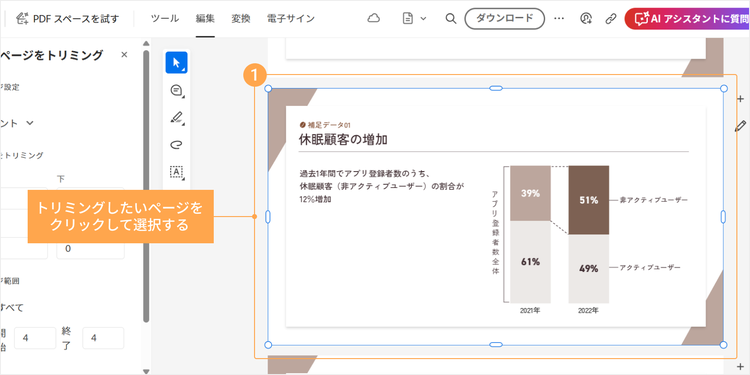
Task: Edit the start page field
Action: [35, 338]
